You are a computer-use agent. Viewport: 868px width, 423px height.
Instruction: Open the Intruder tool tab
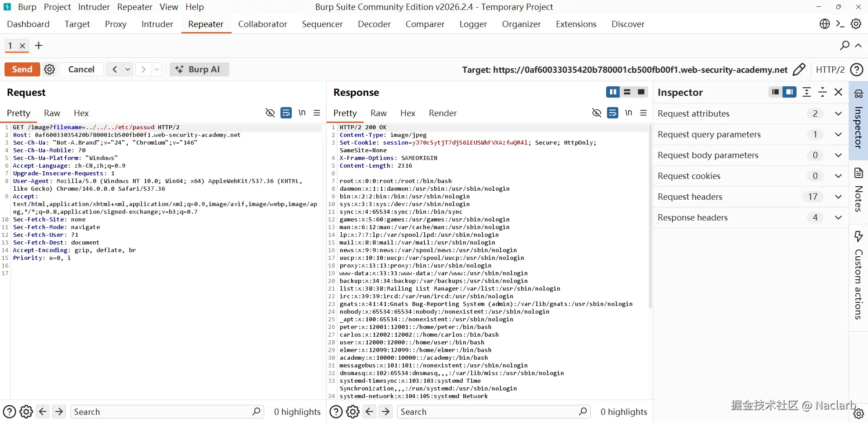(157, 24)
